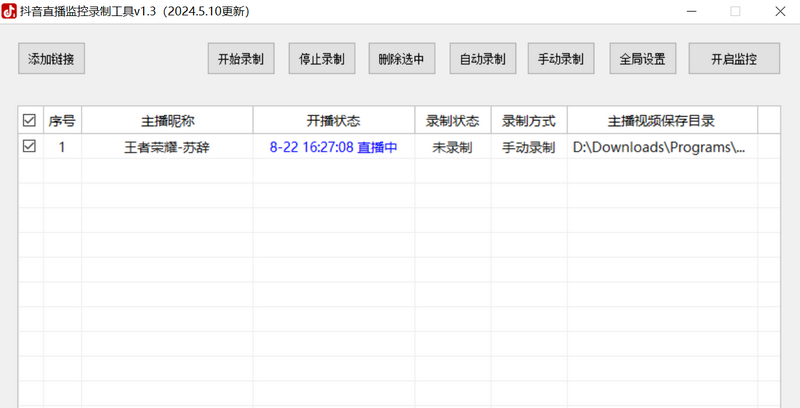The image size is (800, 408).
Task: Select the 自动录制 button
Action: [482, 59]
